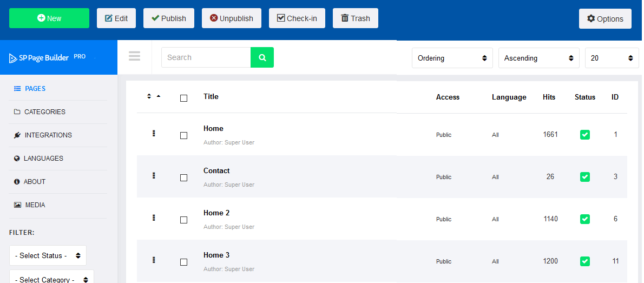Open the Contact page title link

point(216,170)
